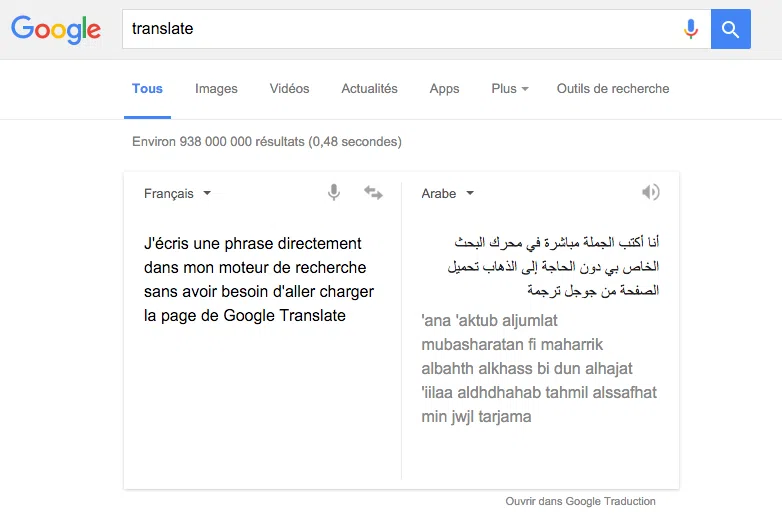Switch to the Images tab

(x=216, y=89)
